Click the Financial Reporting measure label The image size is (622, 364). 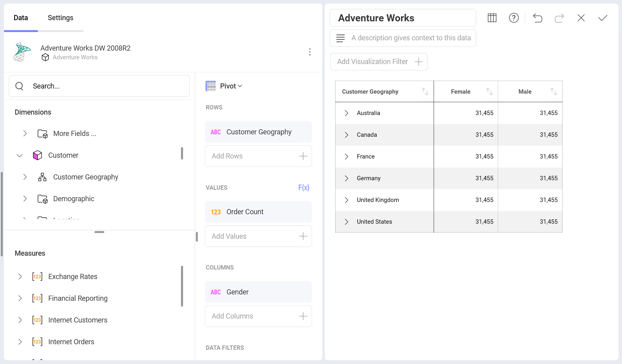[x=78, y=298]
